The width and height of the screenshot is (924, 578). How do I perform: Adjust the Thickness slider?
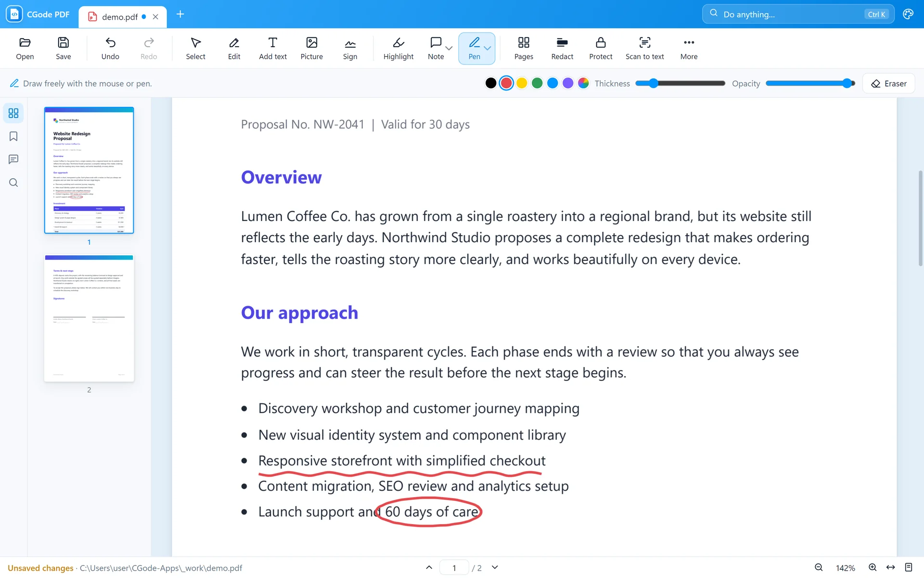point(680,83)
